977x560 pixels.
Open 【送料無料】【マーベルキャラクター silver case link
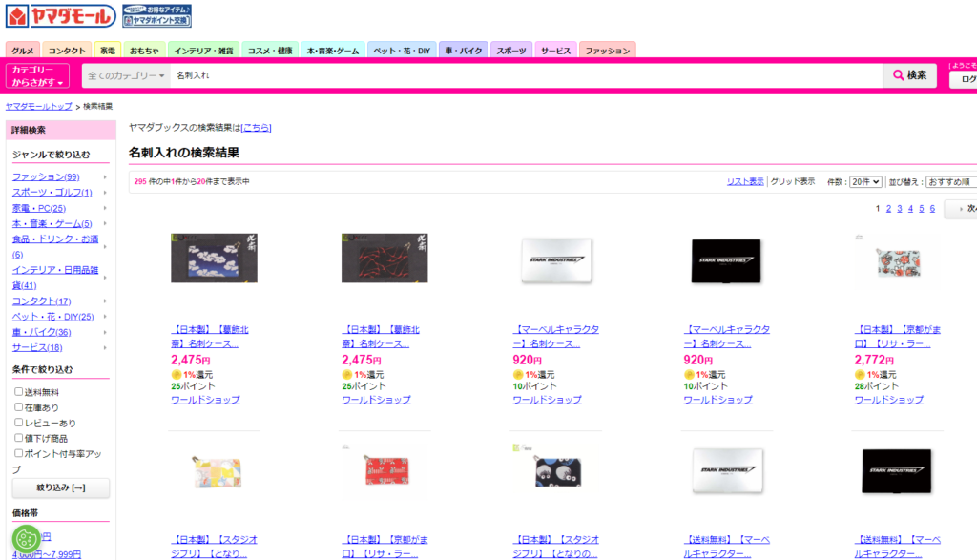point(726,547)
